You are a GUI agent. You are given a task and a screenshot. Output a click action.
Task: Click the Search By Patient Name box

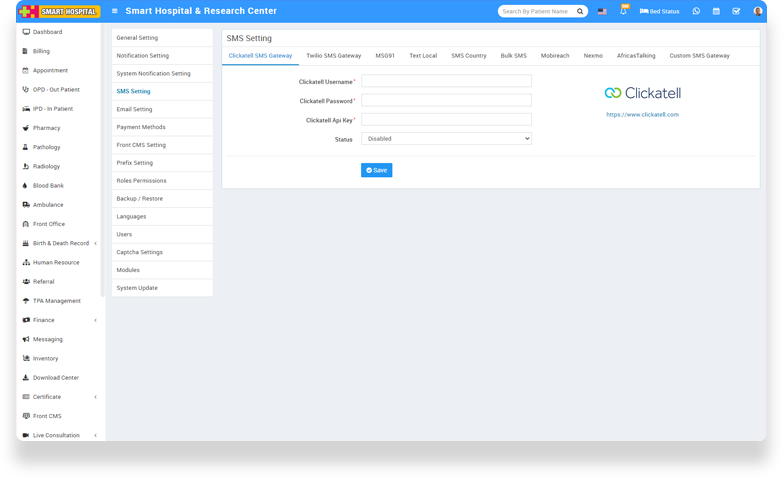537,11
